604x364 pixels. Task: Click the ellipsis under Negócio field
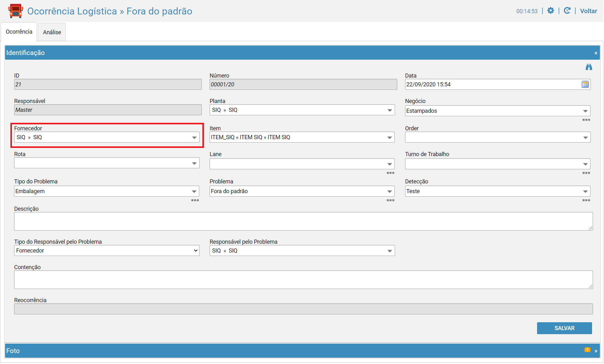tap(586, 120)
